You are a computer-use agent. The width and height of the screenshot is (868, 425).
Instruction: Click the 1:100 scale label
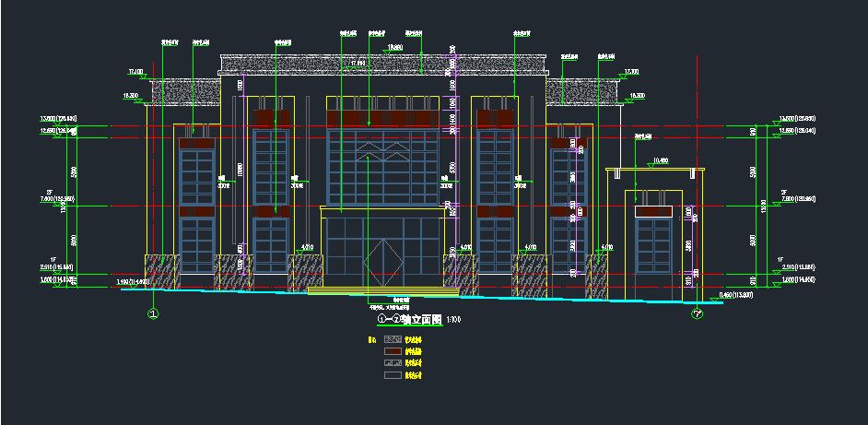(452, 320)
